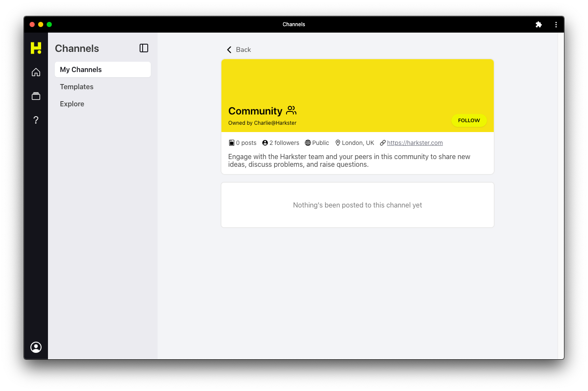Open the Home icon in sidebar

pos(36,72)
